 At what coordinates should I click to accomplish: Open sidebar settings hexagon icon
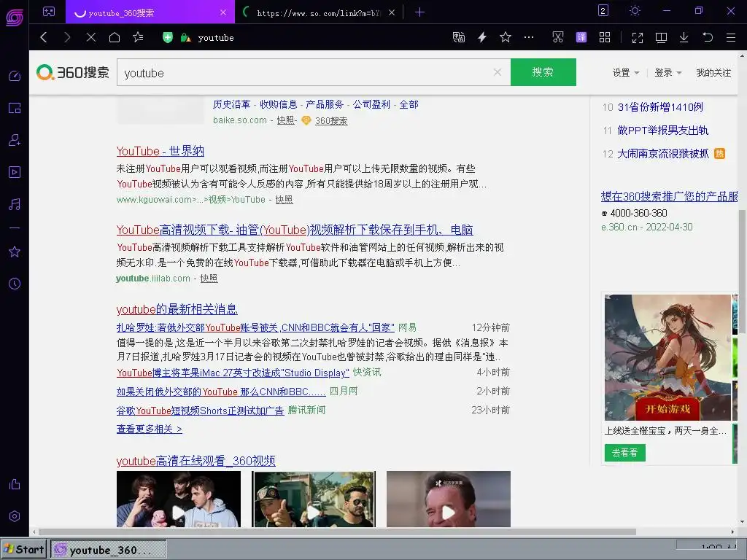[x=15, y=516]
